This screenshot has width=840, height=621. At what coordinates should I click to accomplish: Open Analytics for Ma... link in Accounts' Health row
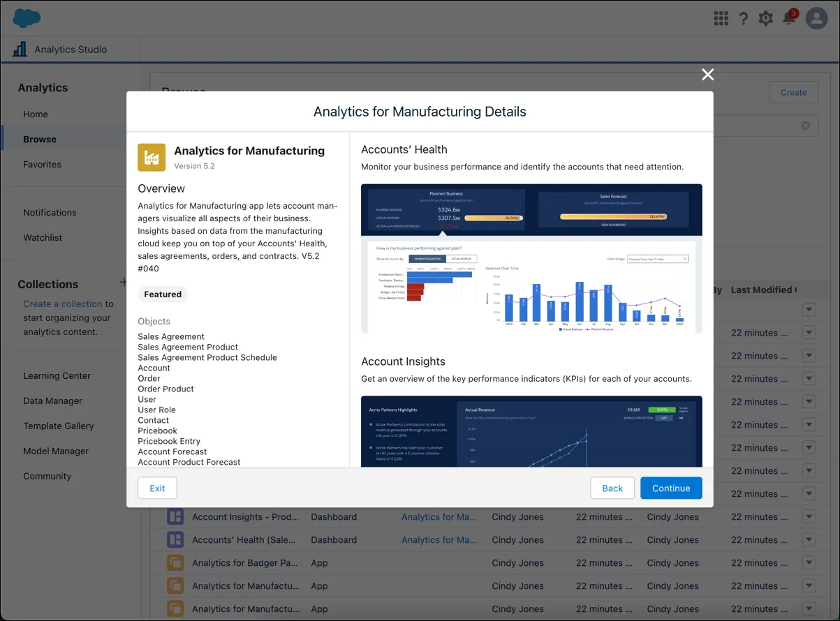point(439,540)
